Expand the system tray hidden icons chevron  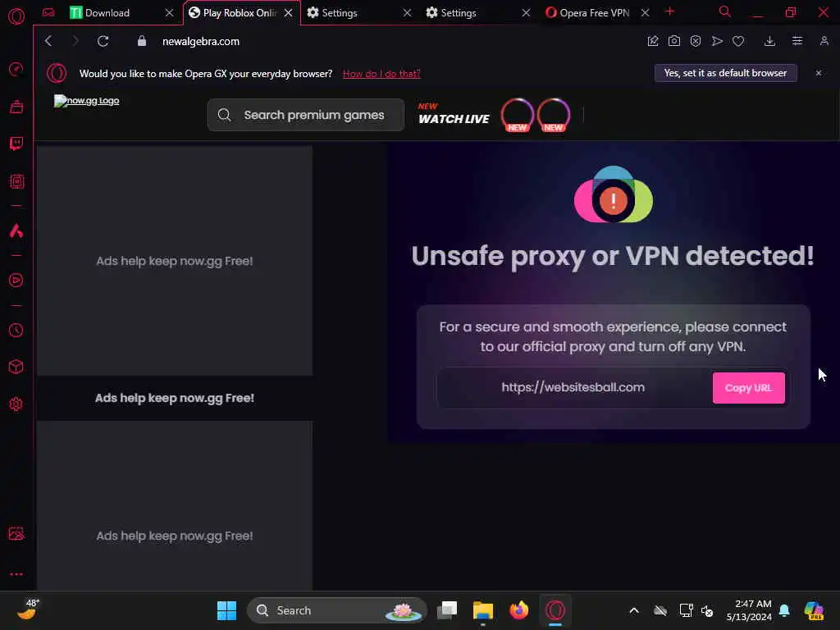(634, 610)
